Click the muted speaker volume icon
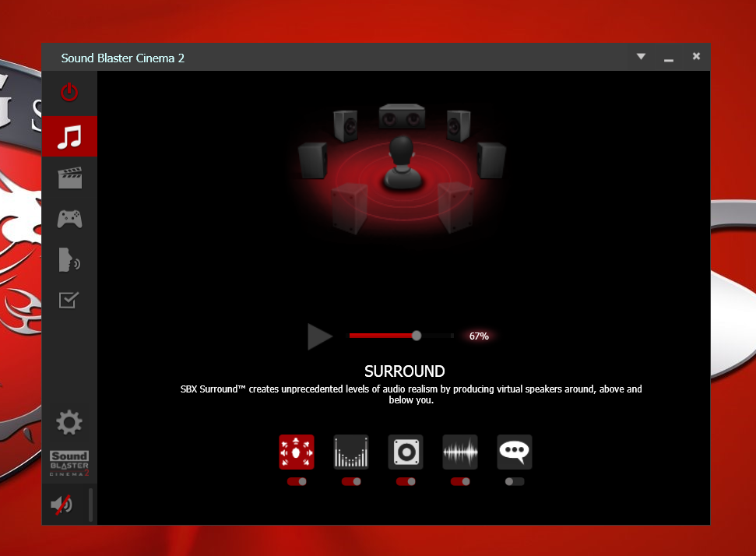The width and height of the screenshot is (756, 556). point(62,505)
